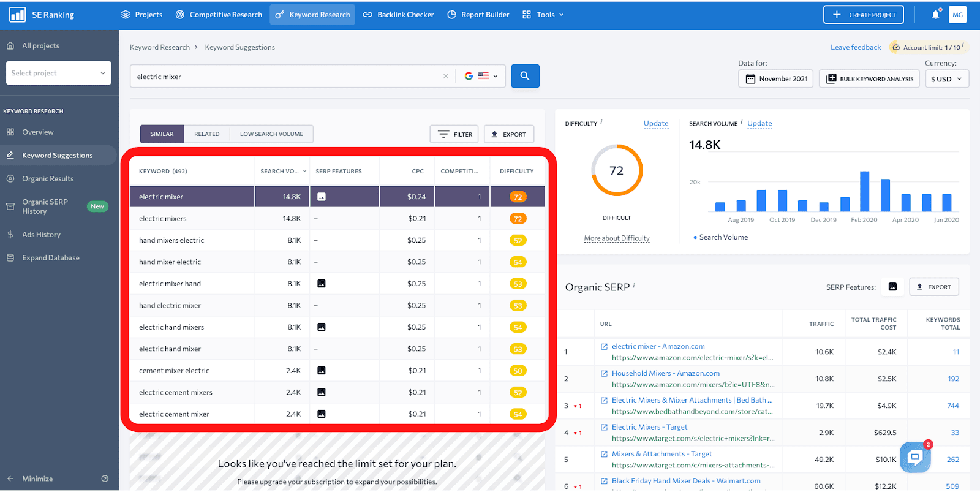Open the MG user account avatar
This screenshot has width=980, height=492.
957,15
